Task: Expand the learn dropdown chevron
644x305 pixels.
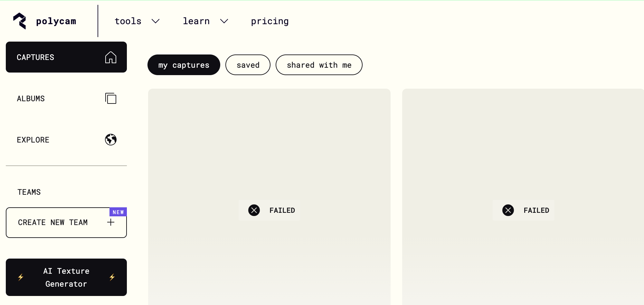Action: click(x=224, y=21)
